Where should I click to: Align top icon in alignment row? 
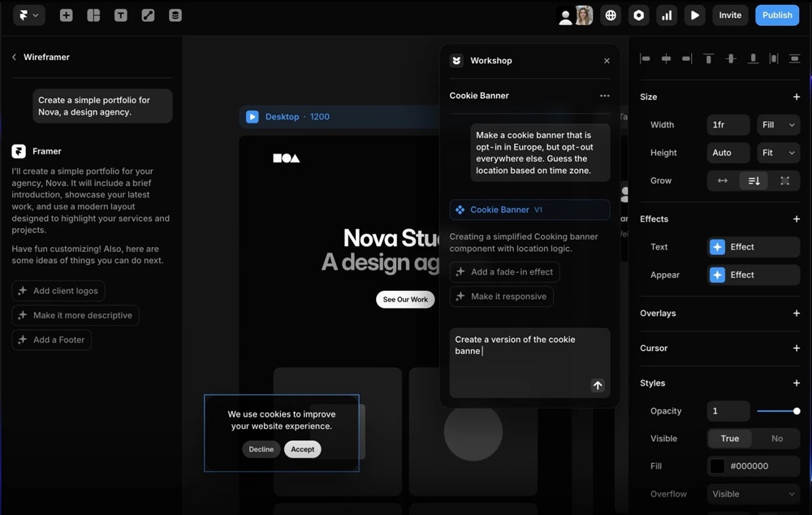pyautogui.click(x=708, y=58)
